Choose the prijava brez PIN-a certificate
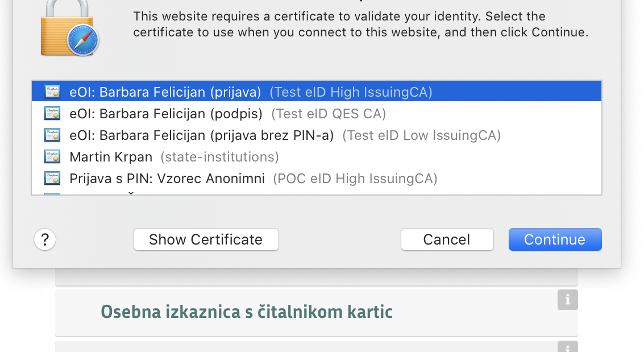This screenshot has width=644, height=352. tap(317, 135)
